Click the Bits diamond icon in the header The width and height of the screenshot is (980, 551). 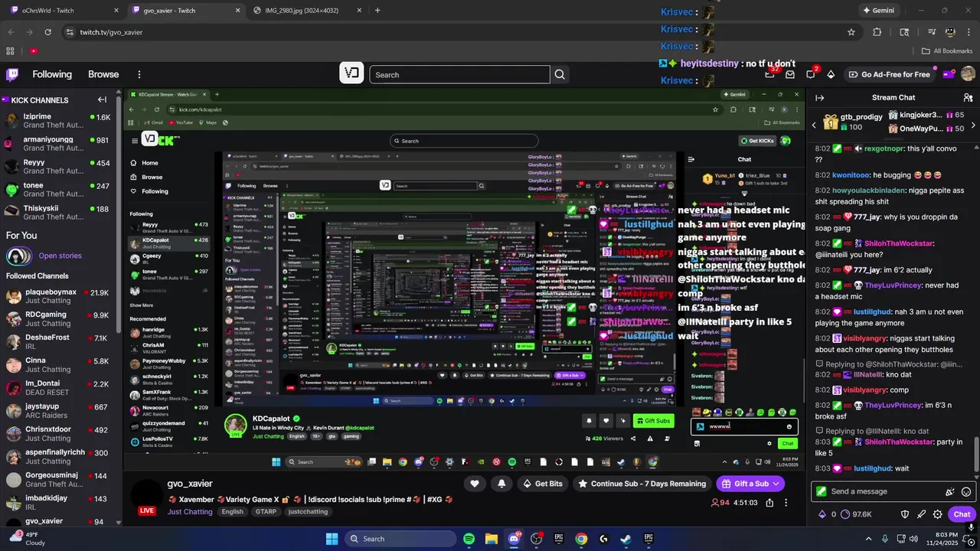click(831, 74)
